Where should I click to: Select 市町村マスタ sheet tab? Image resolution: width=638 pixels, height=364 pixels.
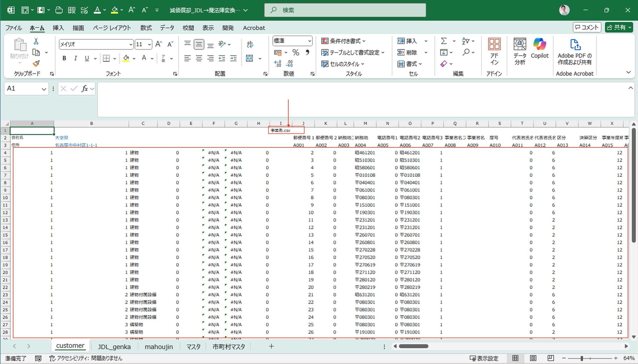click(229, 347)
